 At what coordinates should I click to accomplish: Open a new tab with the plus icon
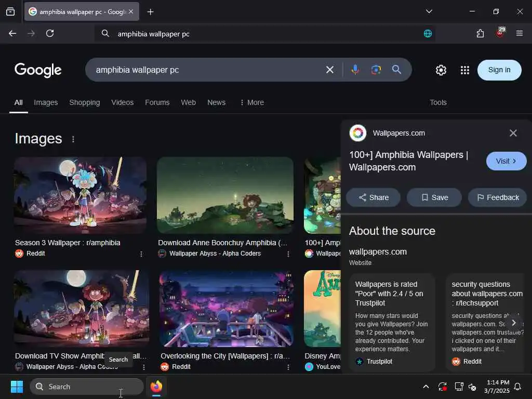coord(150,12)
